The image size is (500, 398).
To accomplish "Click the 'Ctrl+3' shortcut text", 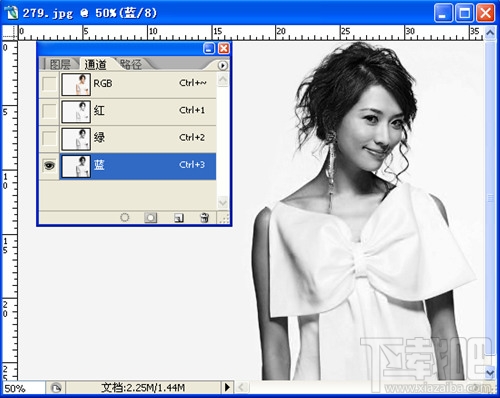I will (192, 165).
